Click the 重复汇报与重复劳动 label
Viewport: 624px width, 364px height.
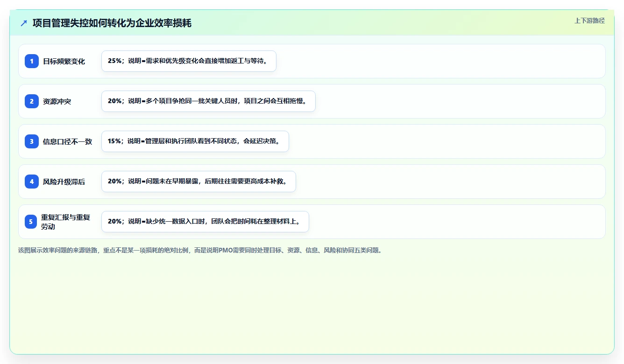[66, 222]
